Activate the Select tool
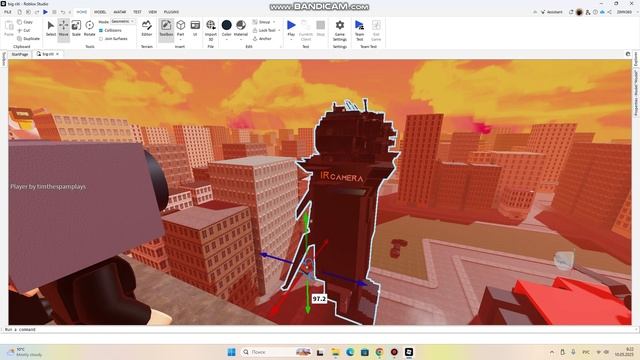 click(51, 29)
